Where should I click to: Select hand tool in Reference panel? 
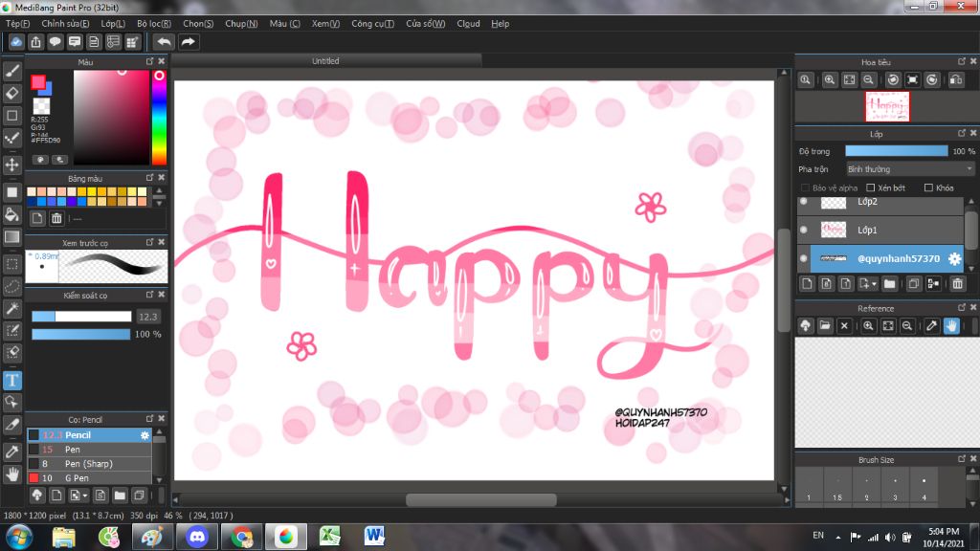point(951,325)
